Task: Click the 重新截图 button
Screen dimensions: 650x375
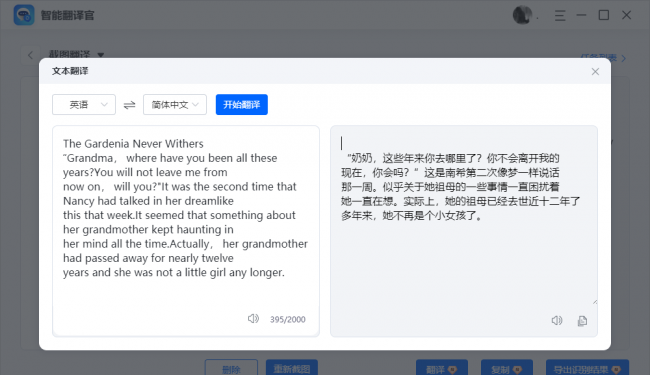Action: [x=292, y=368]
